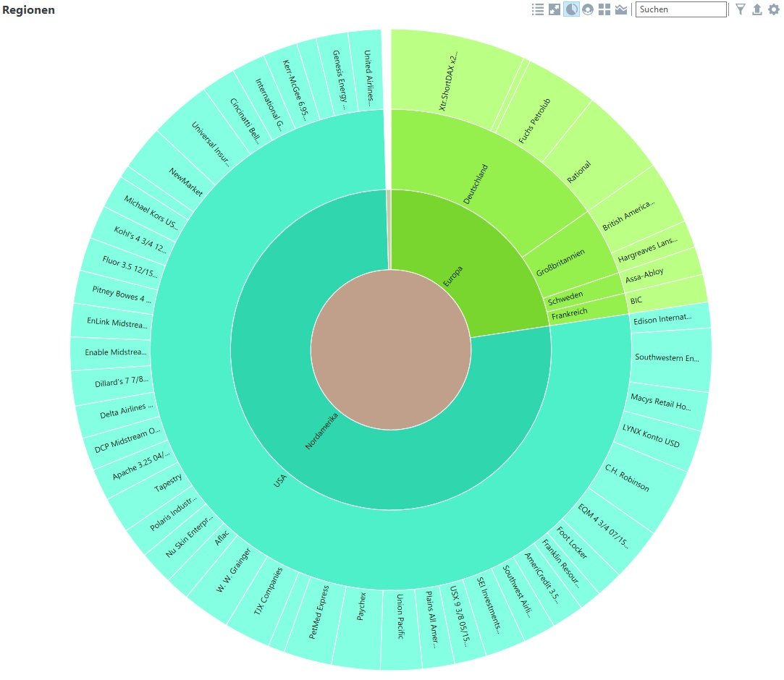
Task: Click the Southwestern En segment
Action: click(x=670, y=358)
